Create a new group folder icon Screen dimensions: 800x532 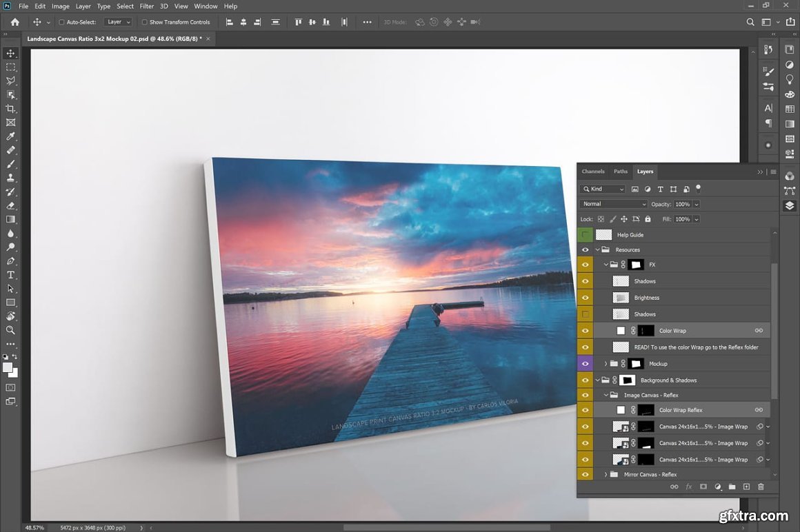[732, 487]
